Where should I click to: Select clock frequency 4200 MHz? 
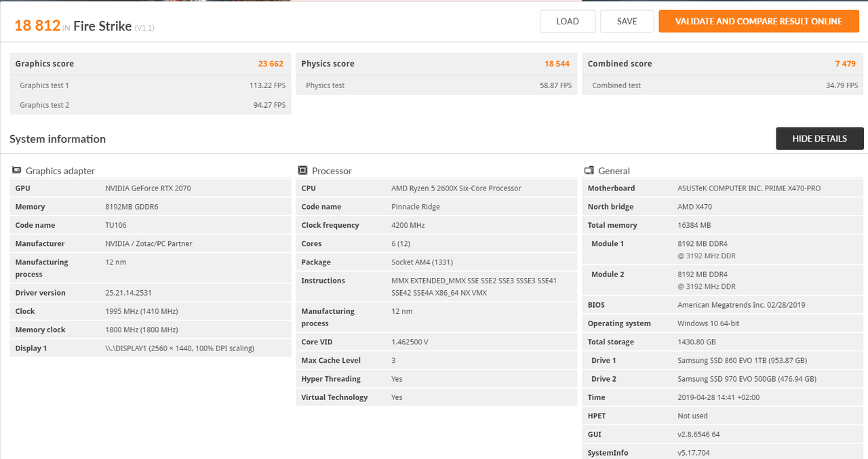click(408, 225)
